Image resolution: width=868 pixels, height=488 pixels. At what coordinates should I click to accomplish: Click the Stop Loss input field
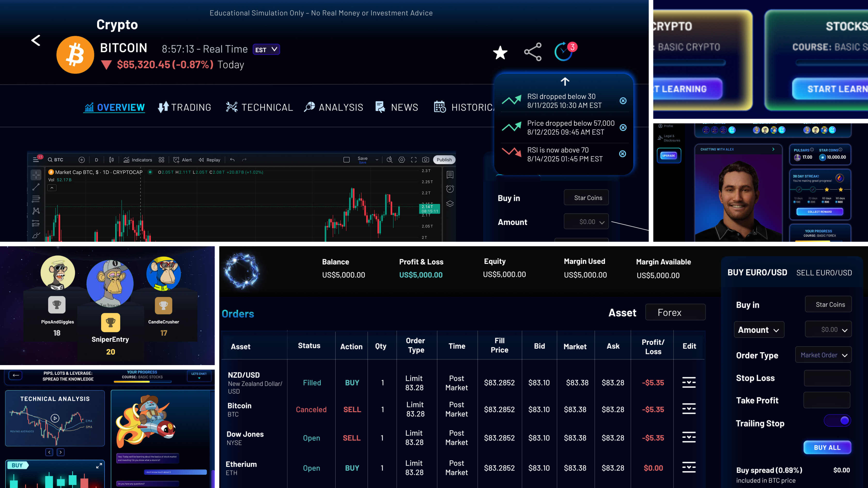click(x=827, y=378)
